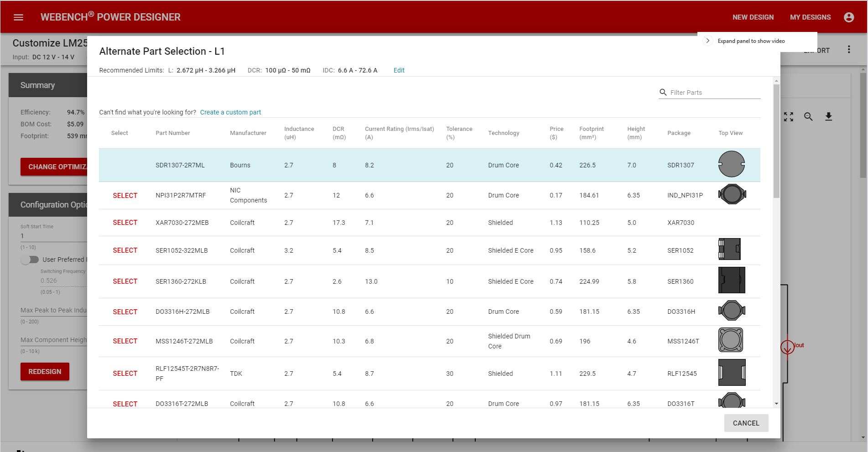Screen dimensions: 868x452
Task: Expand the video panel chevron
Action: [707, 41]
